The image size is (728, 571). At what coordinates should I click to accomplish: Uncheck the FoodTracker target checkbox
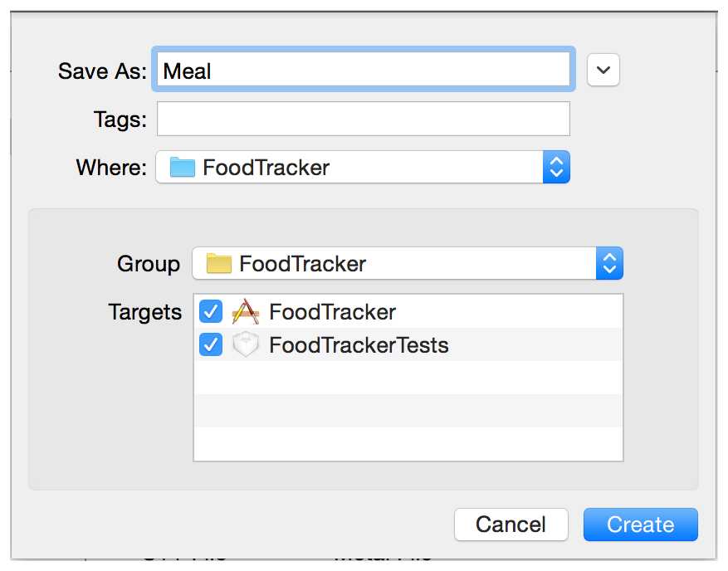211,311
